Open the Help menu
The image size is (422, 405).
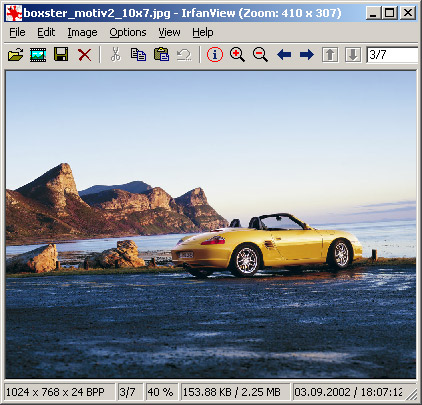203,32
